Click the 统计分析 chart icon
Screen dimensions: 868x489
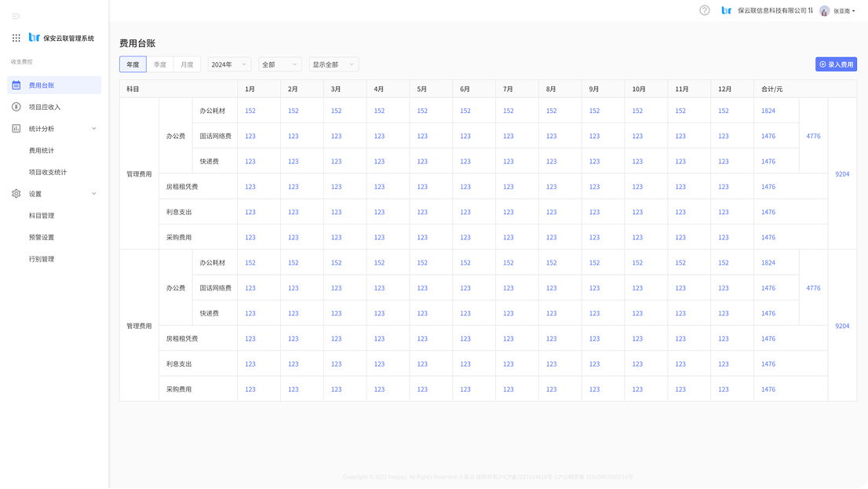pos(16,129)
